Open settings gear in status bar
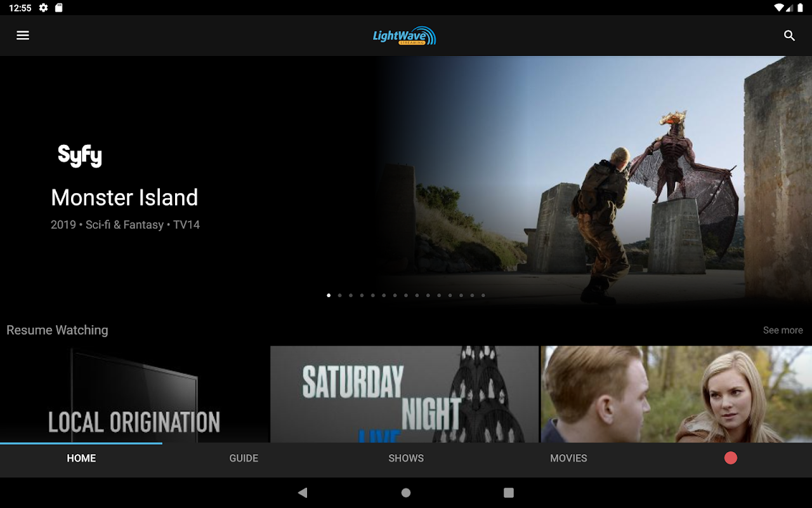This screenshot has height=508, width=812. tap(43, 8)
